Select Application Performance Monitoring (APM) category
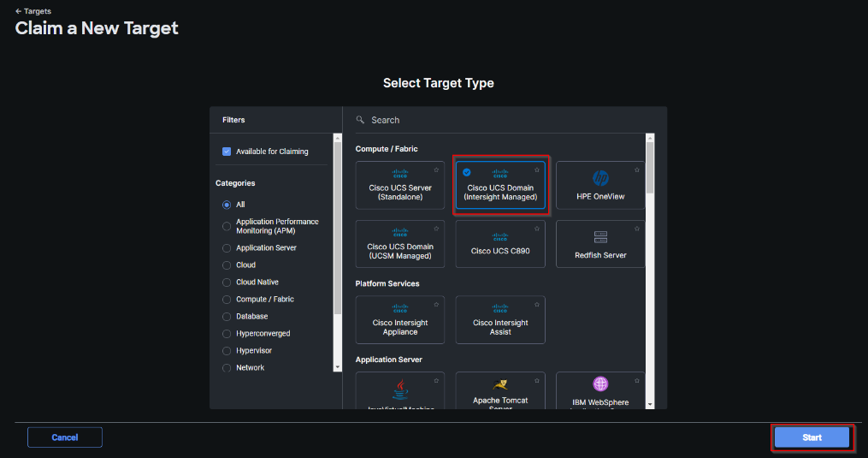This screenshot has height=458, width=868. (x=227, y=226)
